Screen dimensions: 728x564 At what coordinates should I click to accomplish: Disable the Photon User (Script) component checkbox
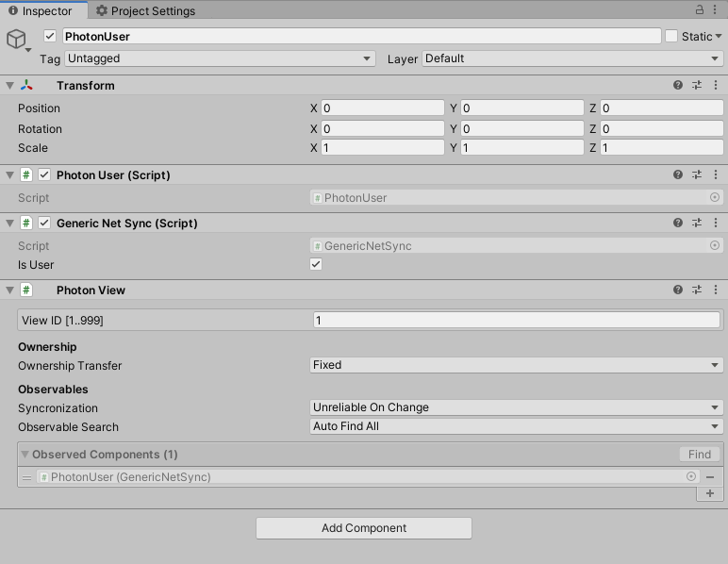click(44, 174)
